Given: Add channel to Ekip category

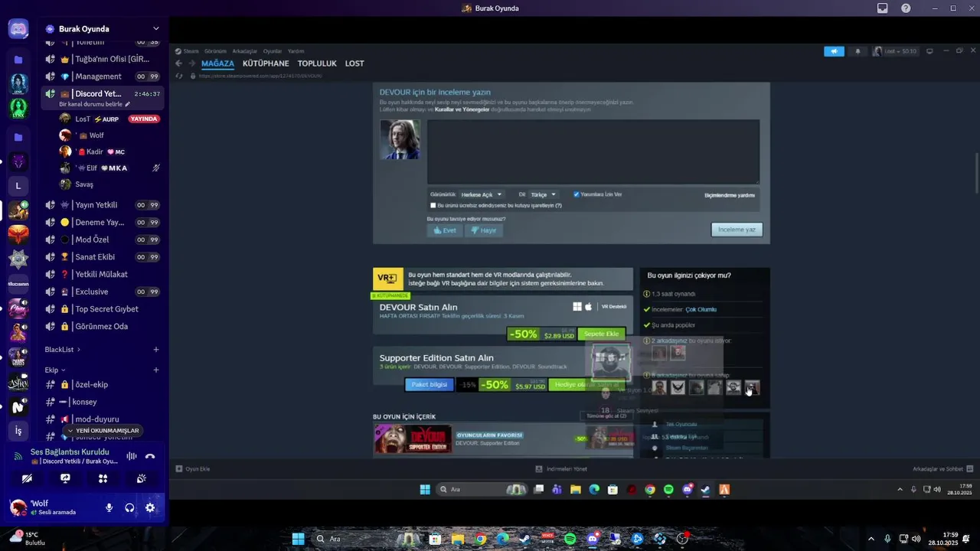Looking at the screenshot, I should pos(156,370).
